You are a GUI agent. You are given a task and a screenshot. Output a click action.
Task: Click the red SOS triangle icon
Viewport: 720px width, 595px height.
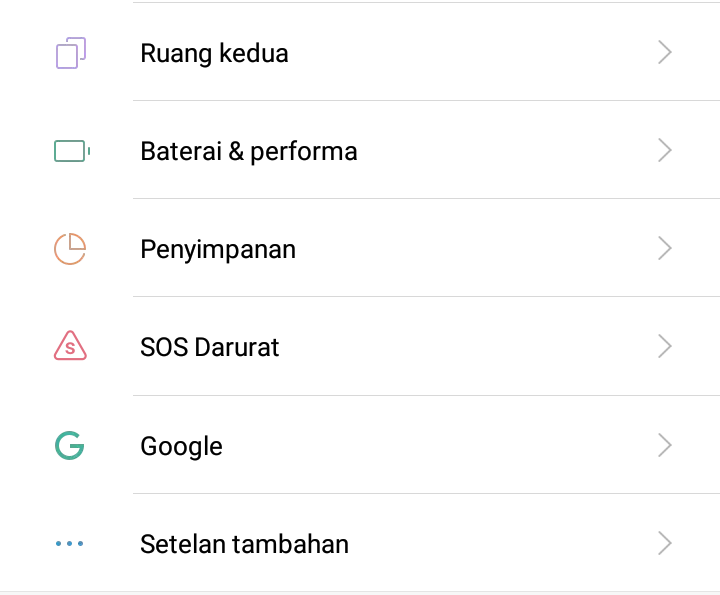point(70,346)
